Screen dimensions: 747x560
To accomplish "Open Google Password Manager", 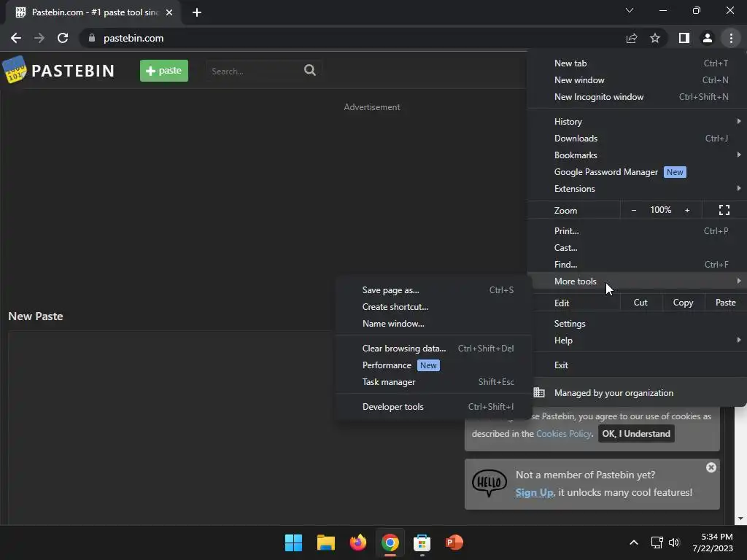I will (637, 172).
